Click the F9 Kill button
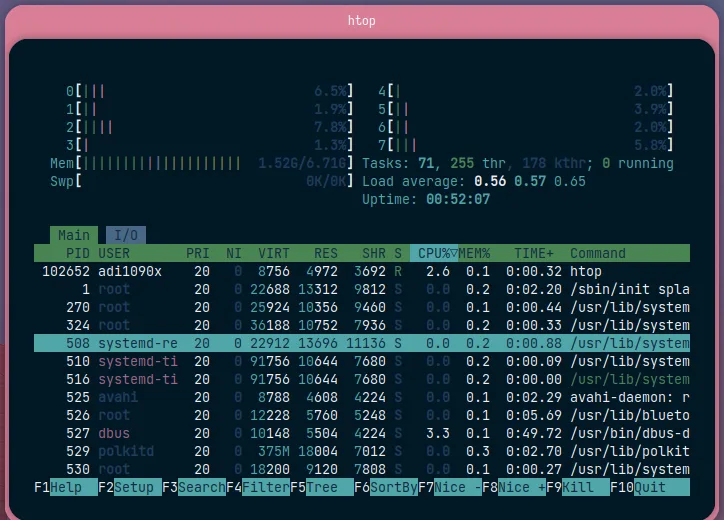This screenshot has height=520, width=724. tap(578, 487)
